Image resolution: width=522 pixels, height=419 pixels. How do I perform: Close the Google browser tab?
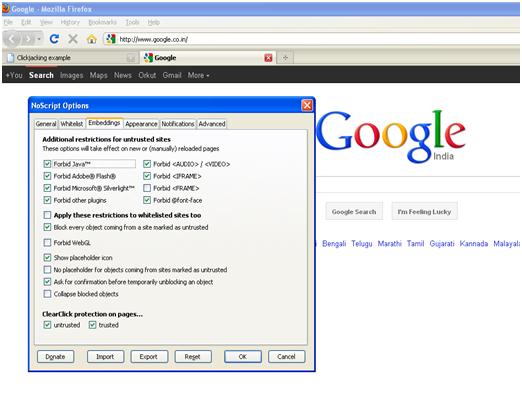click(268, 58)
